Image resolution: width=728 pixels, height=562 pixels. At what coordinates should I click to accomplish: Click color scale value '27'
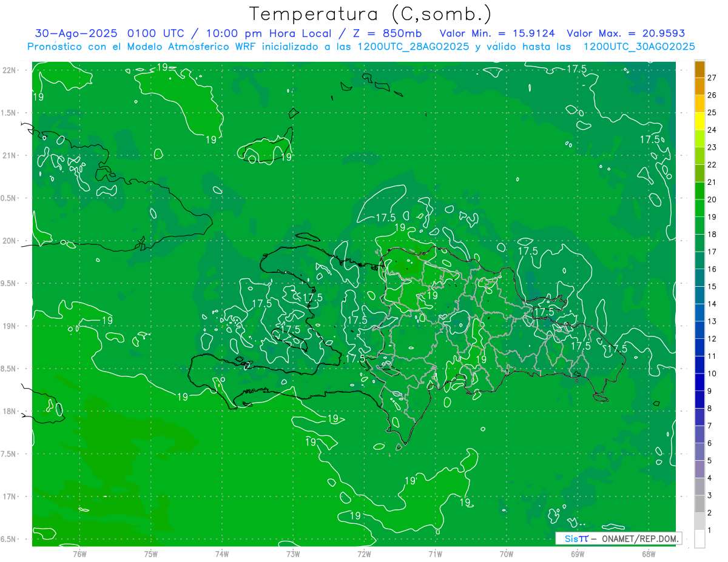pos(712,78)
